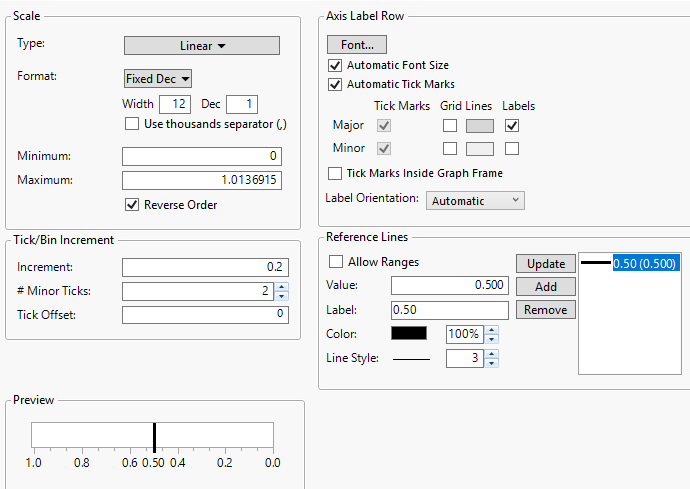Remove the selected reference line
Image resolution: width=690 pixels, height=489 pixels.
point(545,310)
